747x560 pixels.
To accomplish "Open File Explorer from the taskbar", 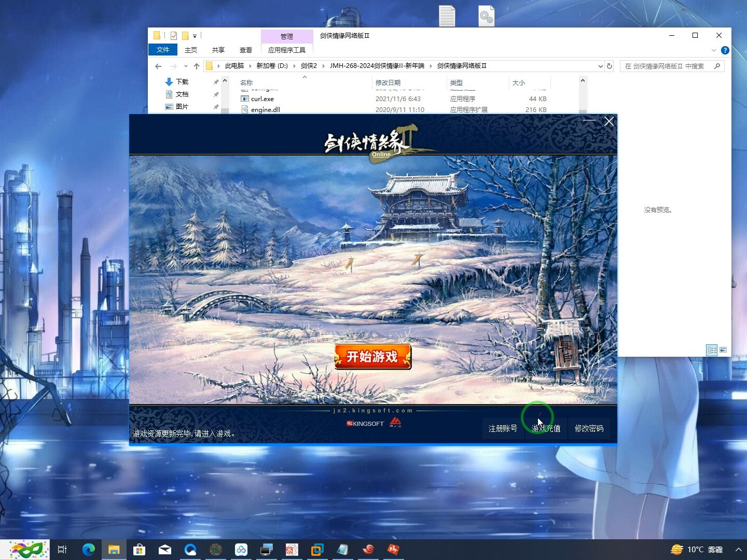I will click(x=114, y=550).
